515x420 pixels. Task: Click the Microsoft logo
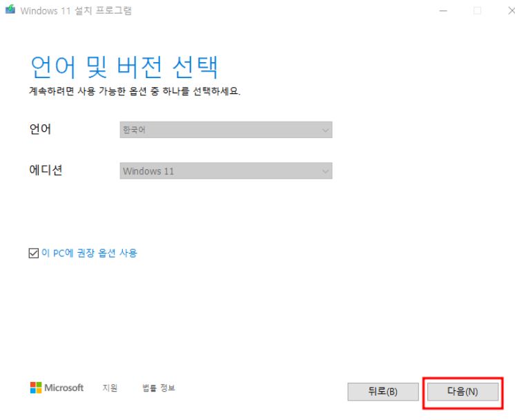[57, 388]
